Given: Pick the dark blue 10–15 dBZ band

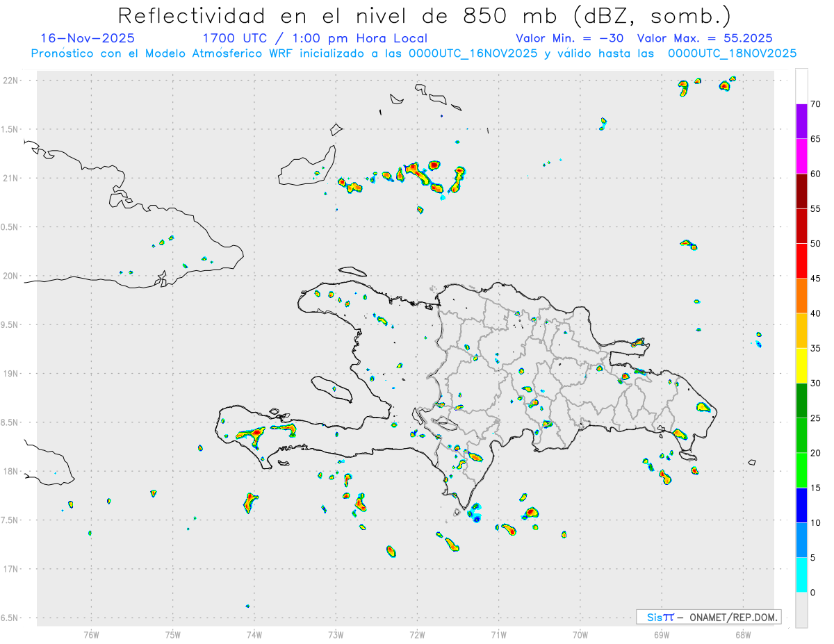Looking at the screenshot, I should click(x=801, y=505).
